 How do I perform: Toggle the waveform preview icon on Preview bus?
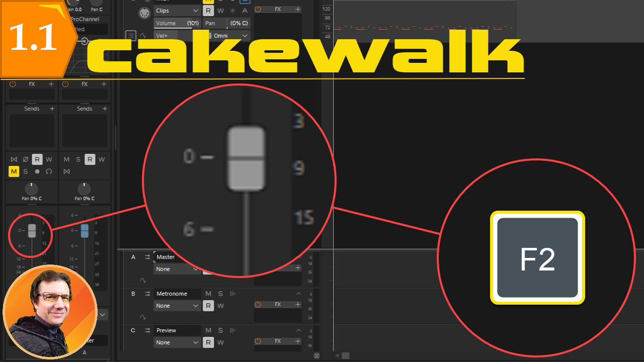click(x=232, y=330)
